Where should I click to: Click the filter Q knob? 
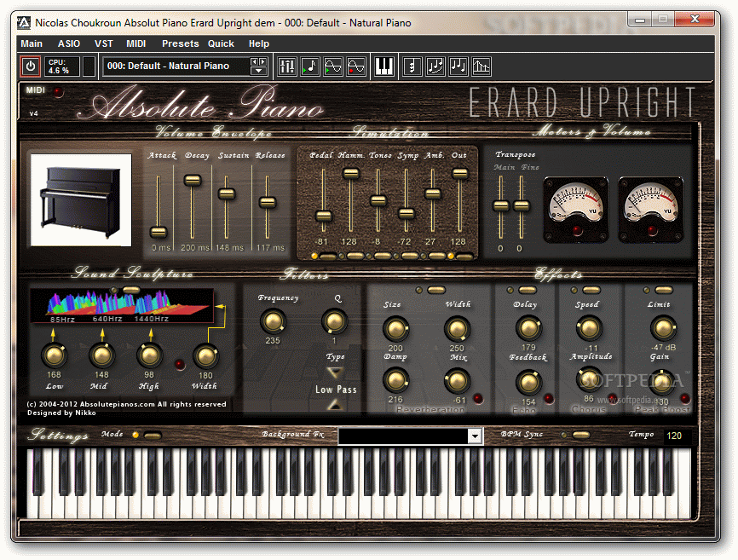coord(334,321)
